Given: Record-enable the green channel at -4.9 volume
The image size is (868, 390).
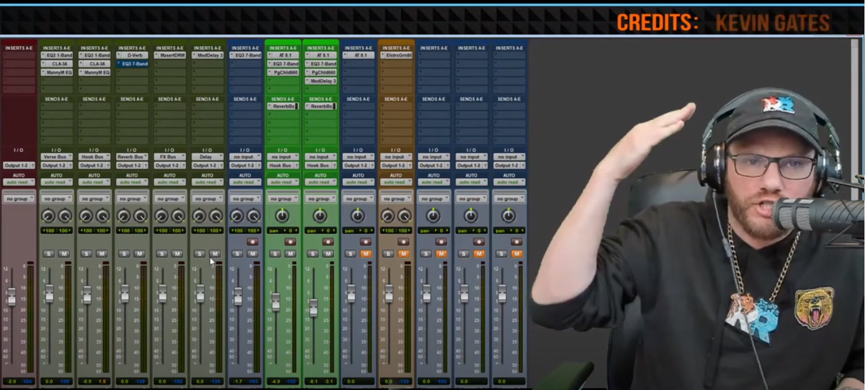Looking at the screenshot, I should click(290, 242).
